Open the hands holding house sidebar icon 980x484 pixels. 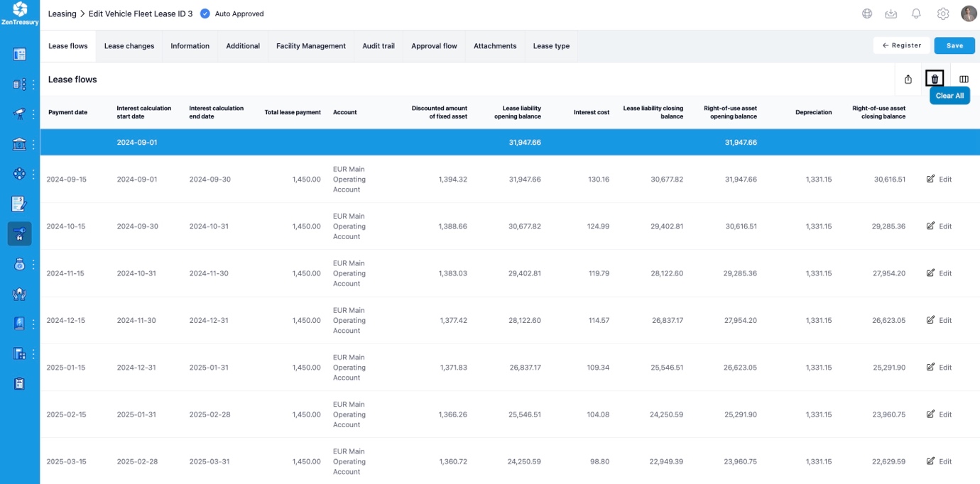click(19, 294)
